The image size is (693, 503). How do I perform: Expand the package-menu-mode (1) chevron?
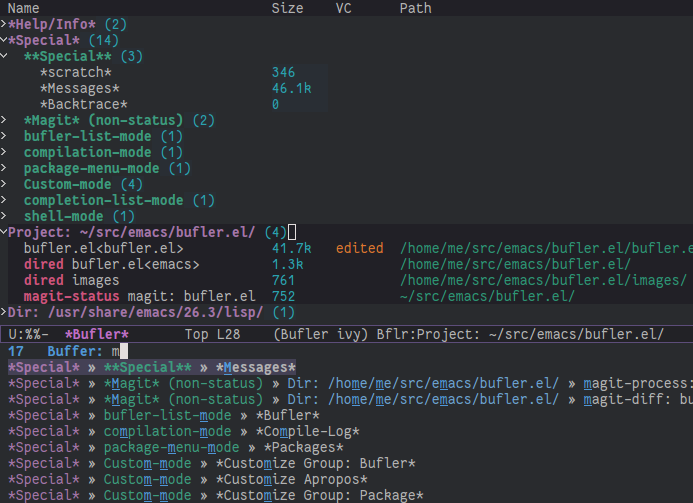[4, 168]
